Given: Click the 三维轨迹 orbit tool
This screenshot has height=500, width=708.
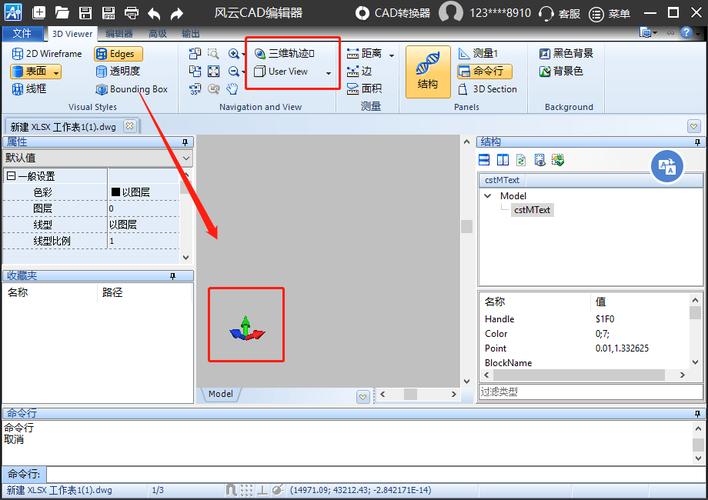Looking at the screenshot, I should pyautogui.click(x=290, y=54).
